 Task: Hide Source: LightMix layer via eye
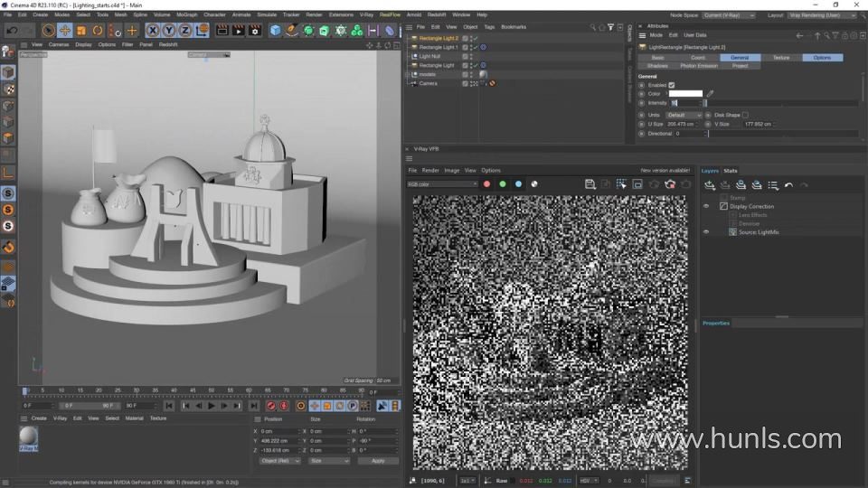(706, 232)
